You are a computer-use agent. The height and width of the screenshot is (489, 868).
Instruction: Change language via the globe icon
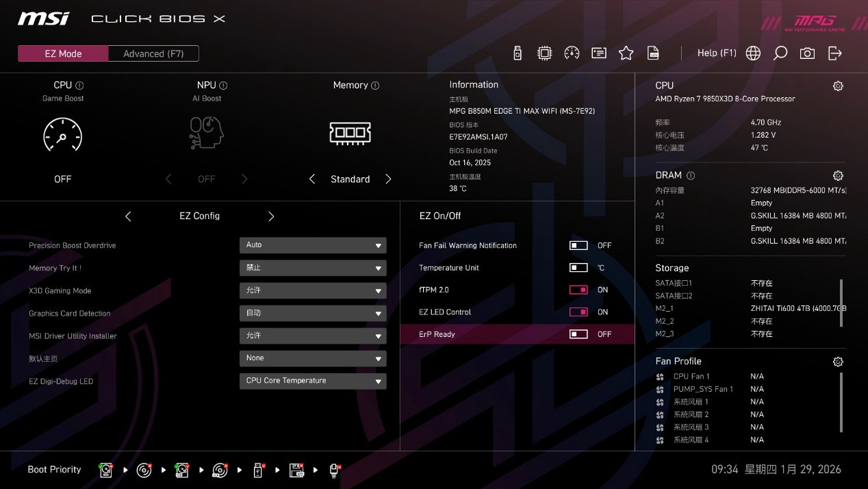[x=752, y=52]
